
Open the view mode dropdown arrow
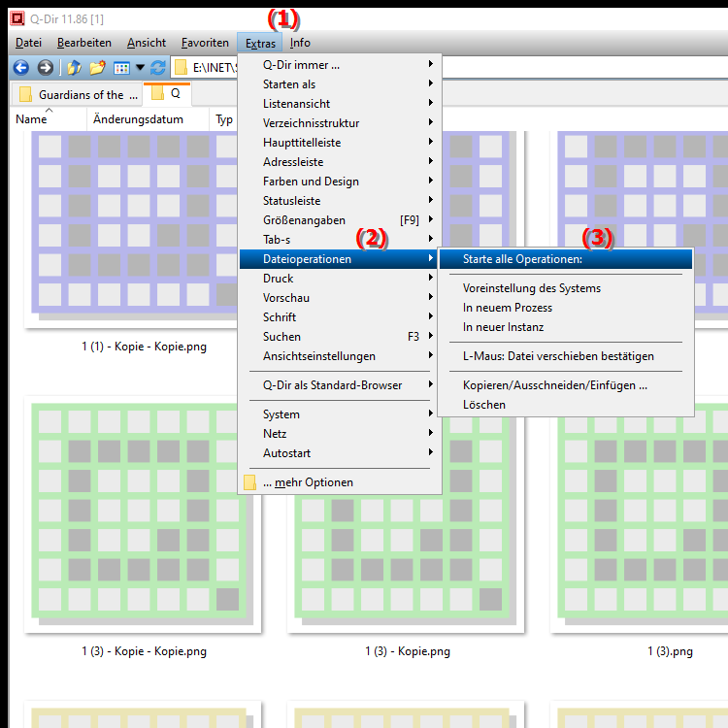tap(140, 68)
